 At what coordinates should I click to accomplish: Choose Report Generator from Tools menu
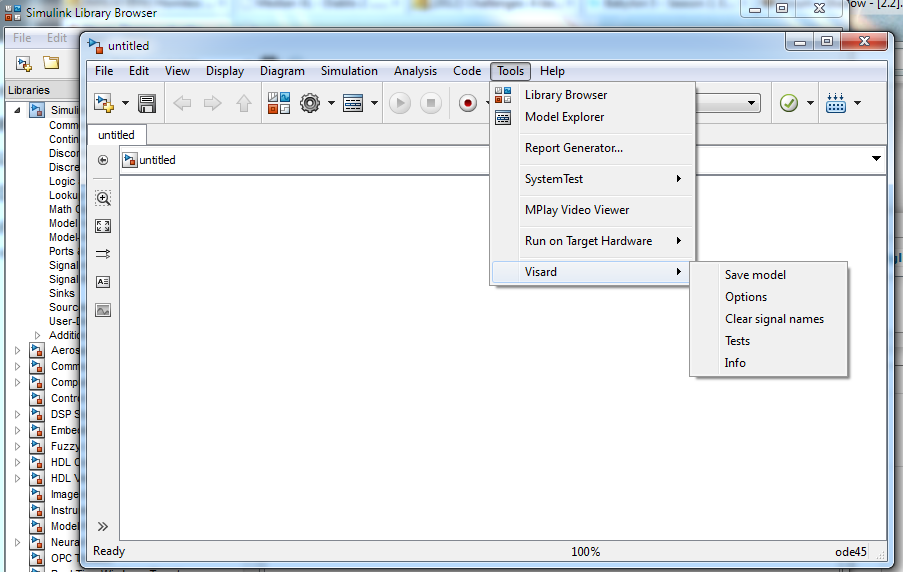[573, 148]
